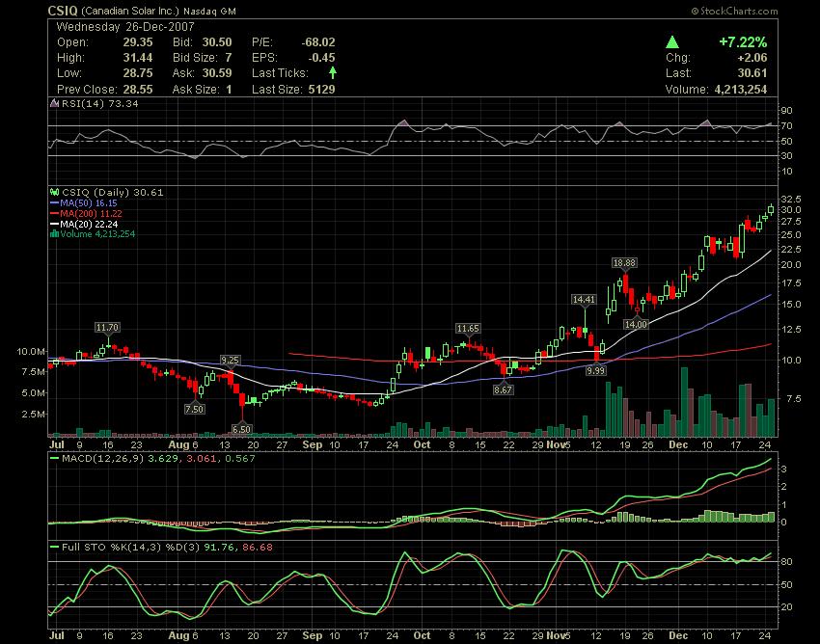The width and height of the screenshot is (820, 644).
Task: Click the 80 label on the stochastic scale
Action: 786,562
